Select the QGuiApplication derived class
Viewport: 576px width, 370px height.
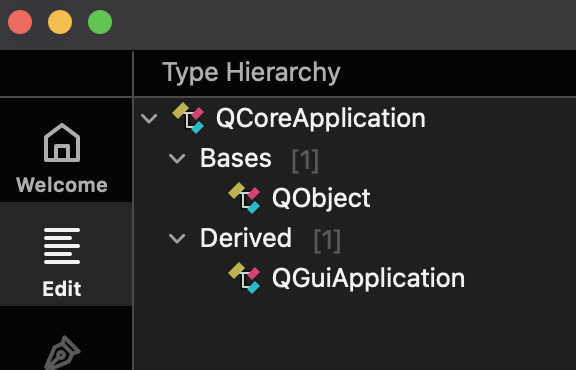(x=368, y=278)
